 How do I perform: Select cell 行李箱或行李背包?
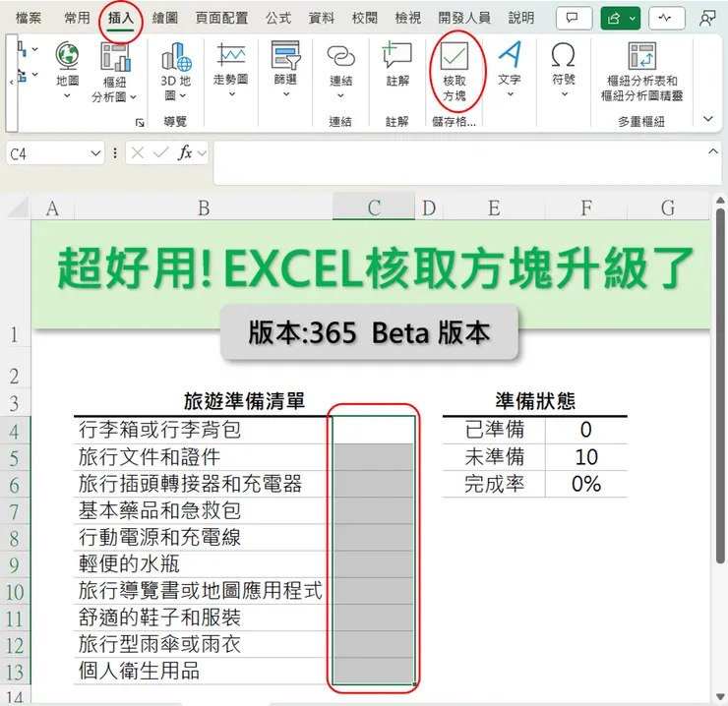pos(204,431)
